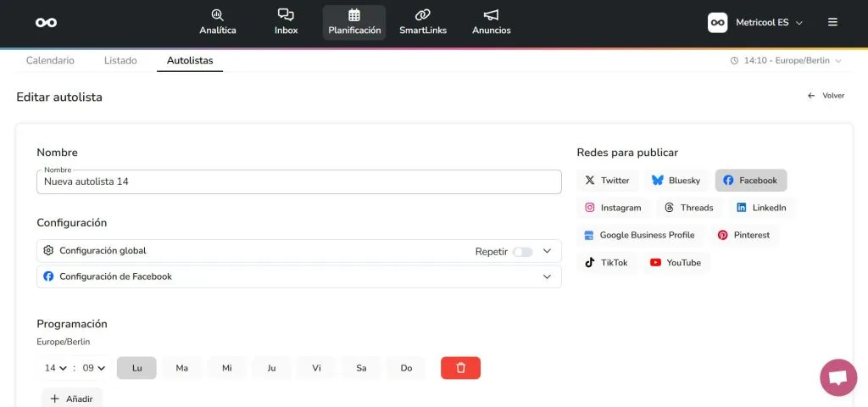
Task: Open the hamburger menu icon
Action: [x=832, y=22]
